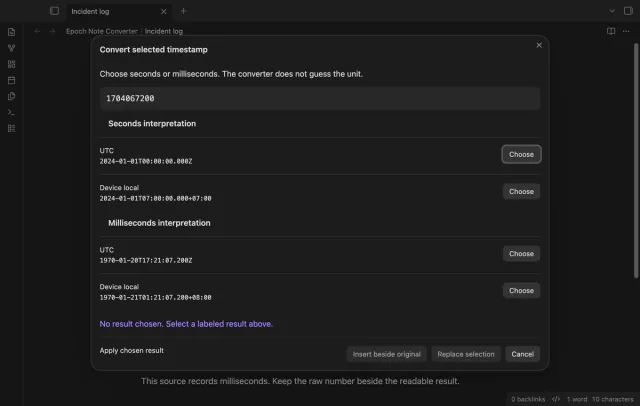Click note text about source records milliseconds
Image resolution: width=640 pixels, height=406 pixels.
[300, 381]
